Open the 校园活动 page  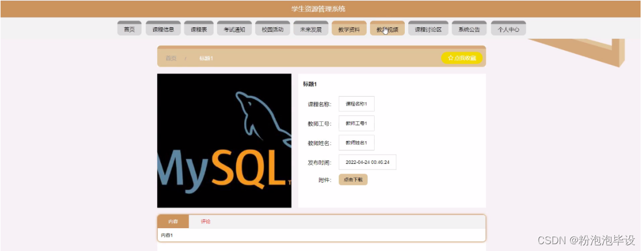click(x=272, y=29)
